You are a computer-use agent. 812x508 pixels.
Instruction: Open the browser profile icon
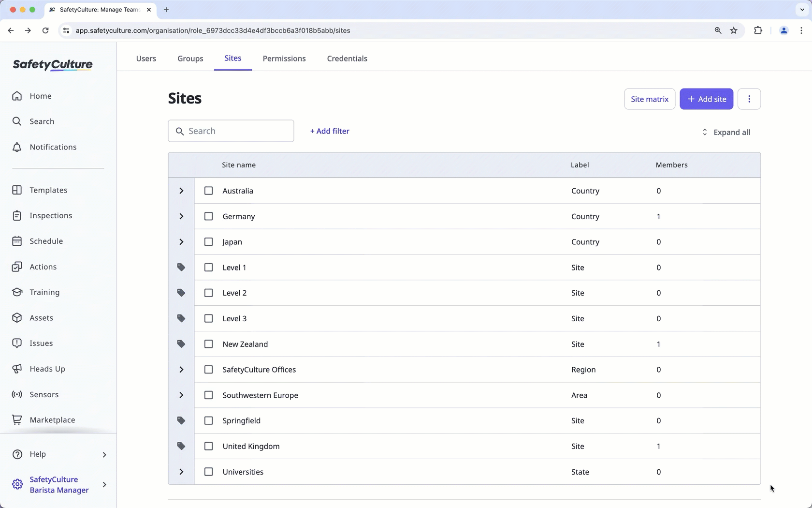pyautogui.click(x=784, y=30)
